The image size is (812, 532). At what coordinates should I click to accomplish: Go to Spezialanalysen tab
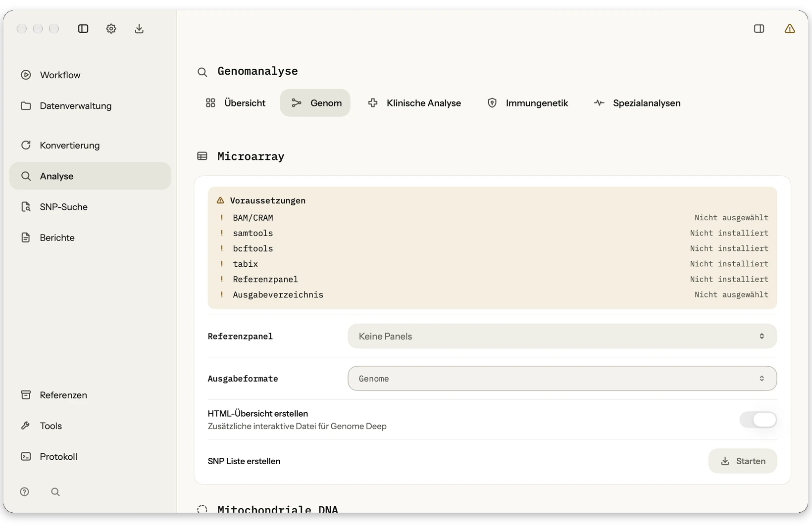click(x=637, y=103)
